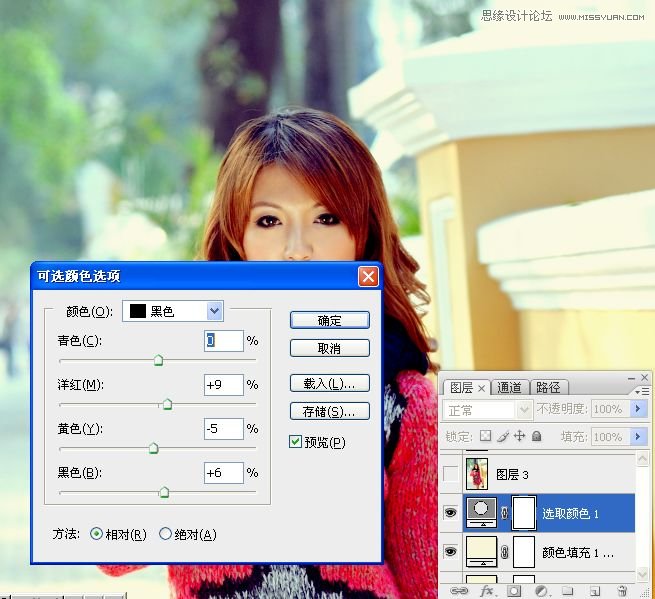Image resolution: width=655 pixels, height=599 pixels.
Task: Minimize the Layers panel group
Action: click(631, 378)
